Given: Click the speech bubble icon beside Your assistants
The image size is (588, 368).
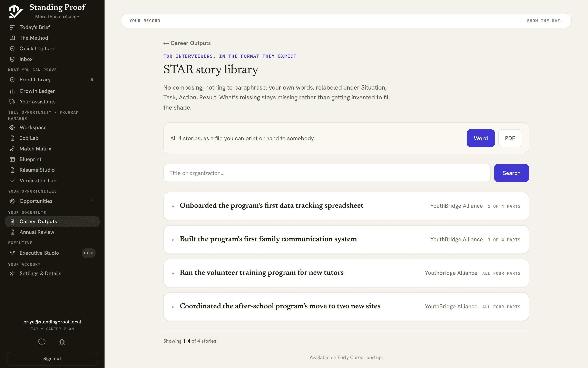Looking at the screenshot, I should [12, 101].
